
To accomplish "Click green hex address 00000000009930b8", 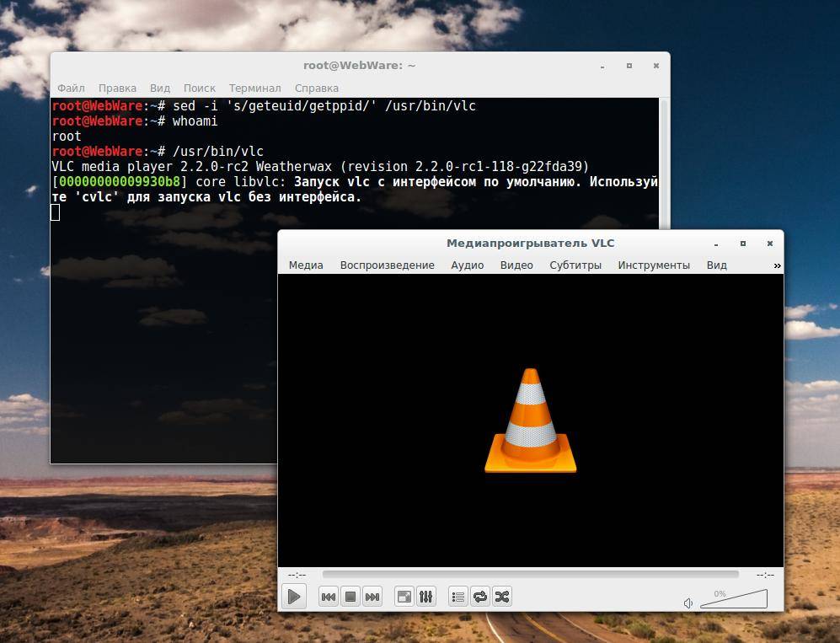I will click(120, 182).
